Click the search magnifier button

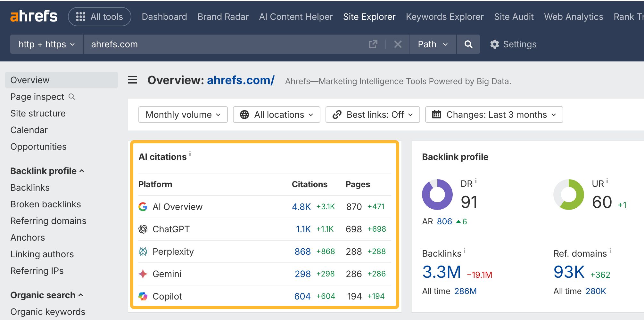click(468, 44)
